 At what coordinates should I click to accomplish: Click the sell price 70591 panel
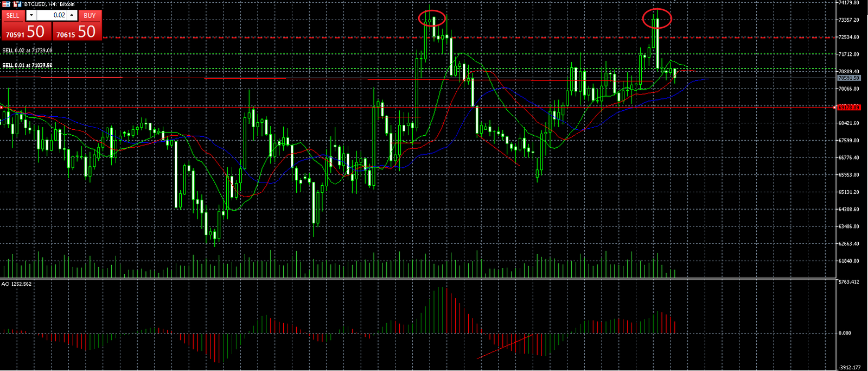point(25,32)
